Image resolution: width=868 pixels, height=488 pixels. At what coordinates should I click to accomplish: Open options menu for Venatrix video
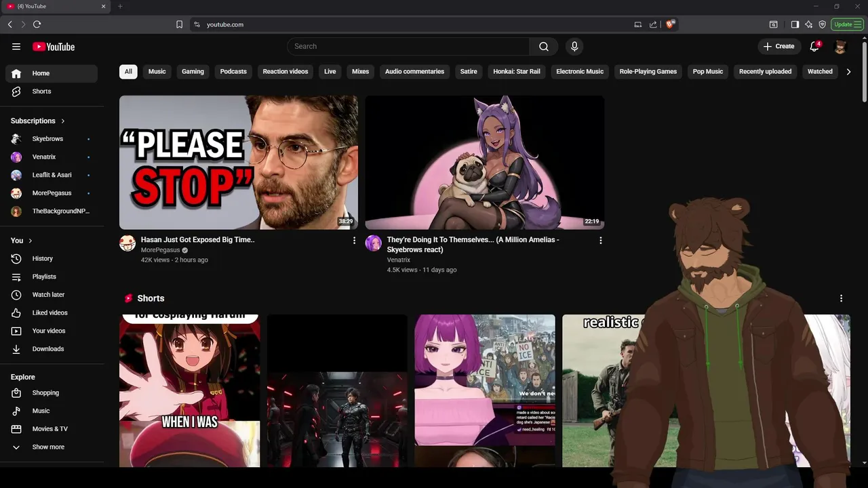[600, 241]
